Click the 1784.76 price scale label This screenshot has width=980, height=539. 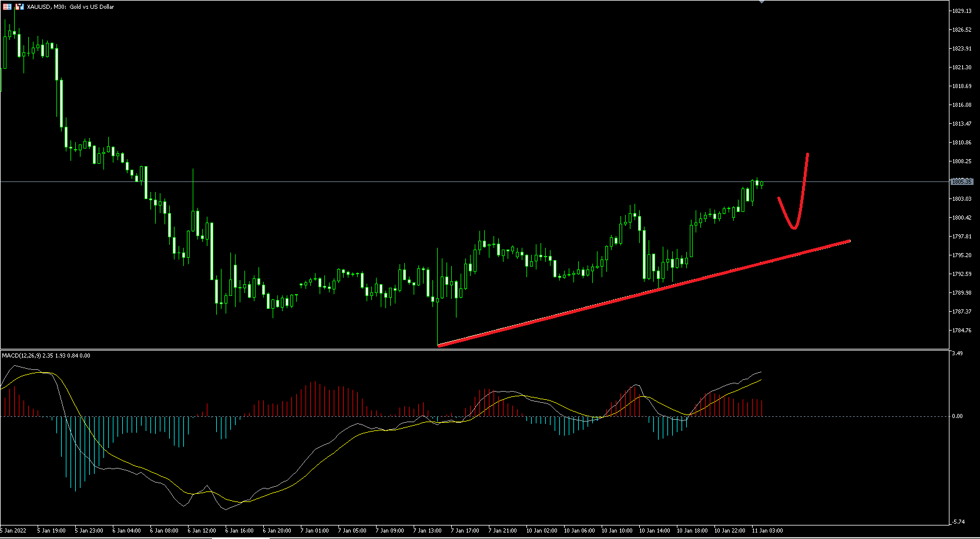click(x=962, y=331)
